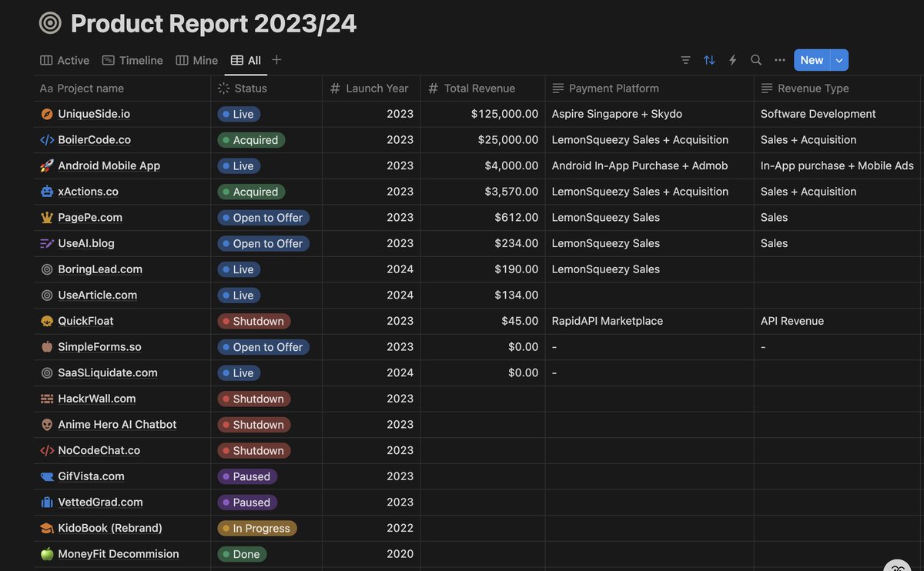Click the New button
The image size is (924, 571).
pyautogui.click(x=812, y=60)
